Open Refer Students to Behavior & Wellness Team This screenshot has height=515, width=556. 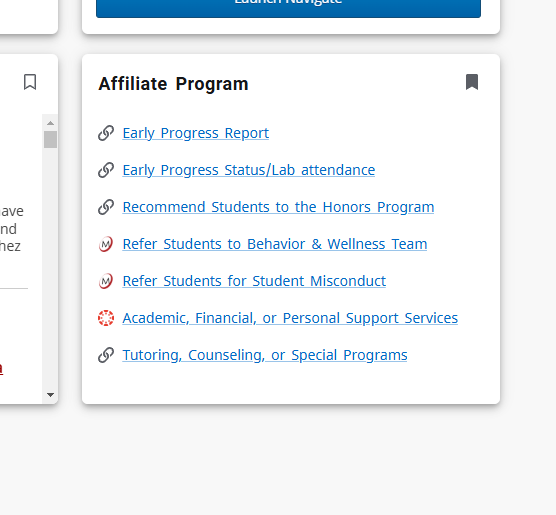point(275,244)
